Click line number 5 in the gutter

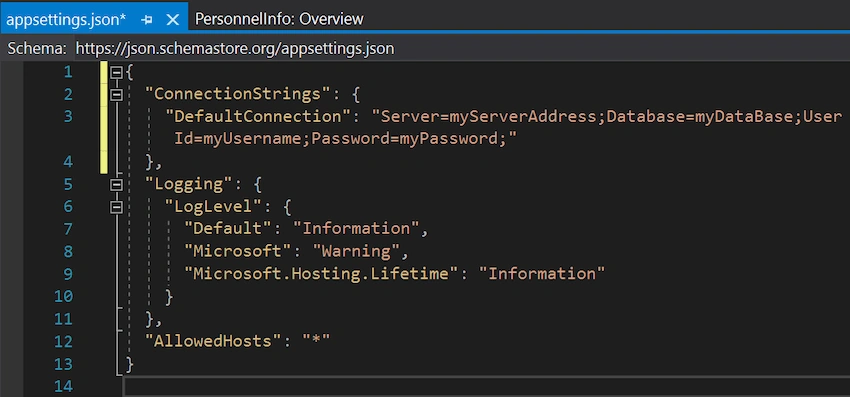67,185
